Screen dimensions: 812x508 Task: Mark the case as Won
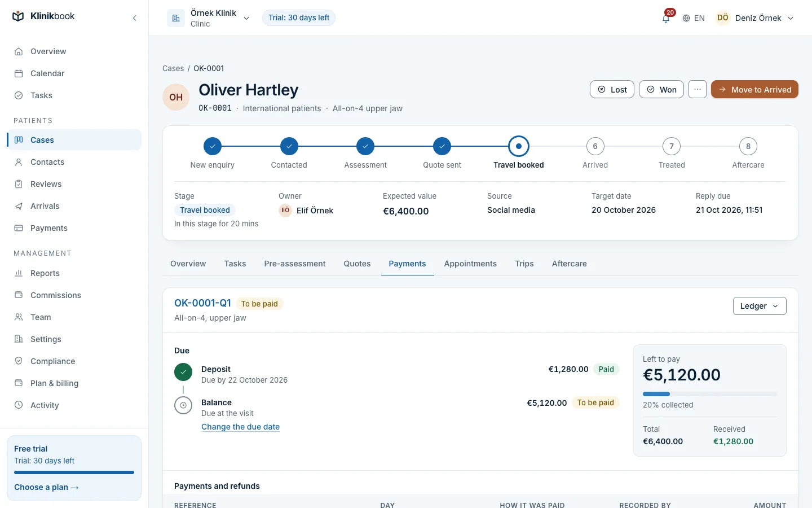661,89
